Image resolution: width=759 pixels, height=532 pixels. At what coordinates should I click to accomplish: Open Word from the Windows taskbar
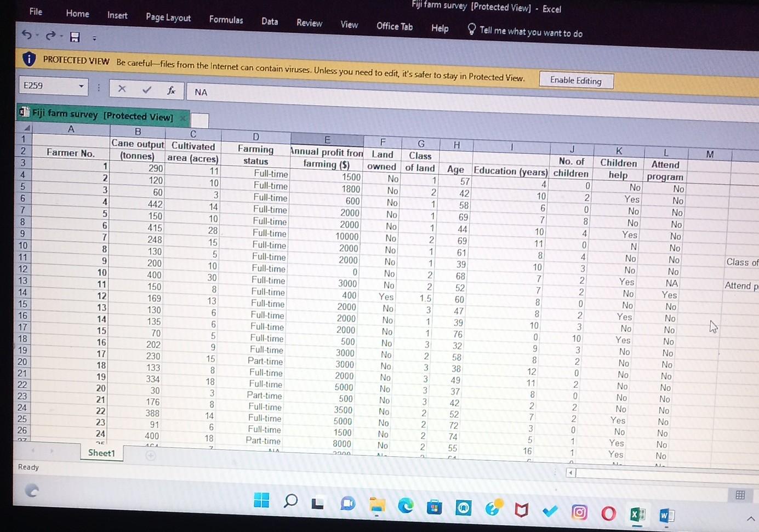(x=666, y=516)
